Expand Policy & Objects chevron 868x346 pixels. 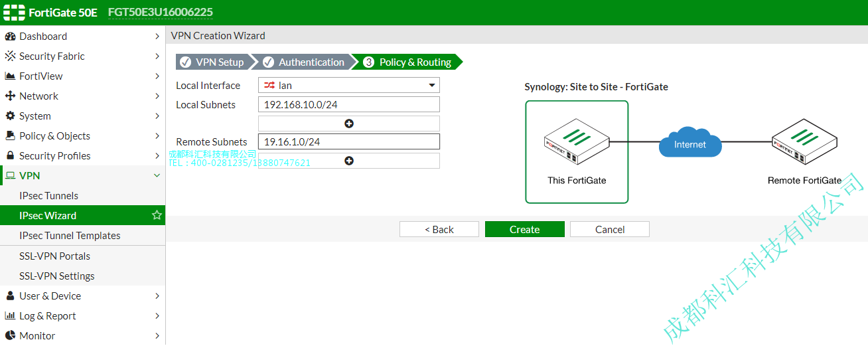pyautogui.click(x=157, y=136)
